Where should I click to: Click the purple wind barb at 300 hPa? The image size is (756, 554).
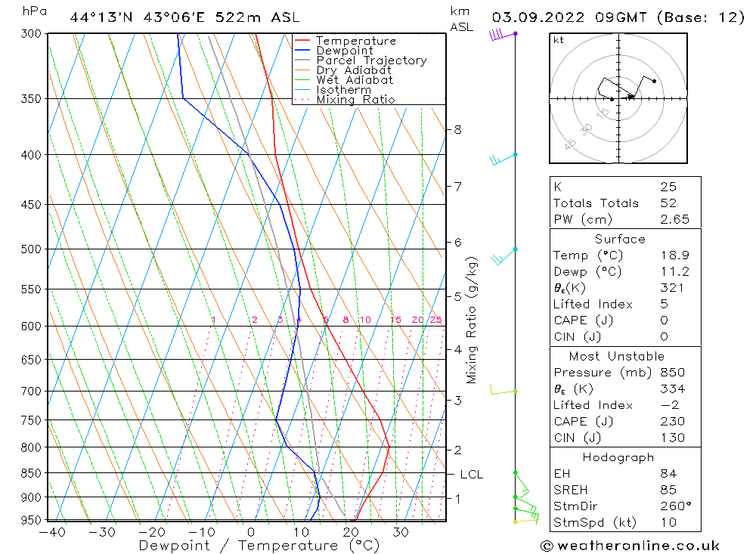tap(502, 35)
